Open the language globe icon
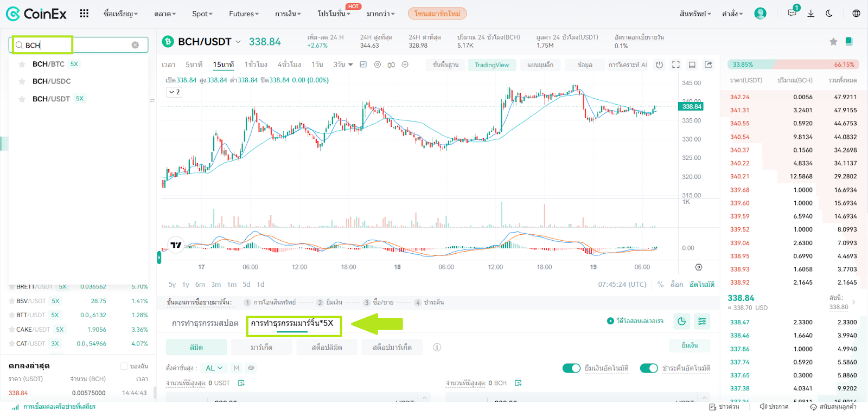 point(856,14)
